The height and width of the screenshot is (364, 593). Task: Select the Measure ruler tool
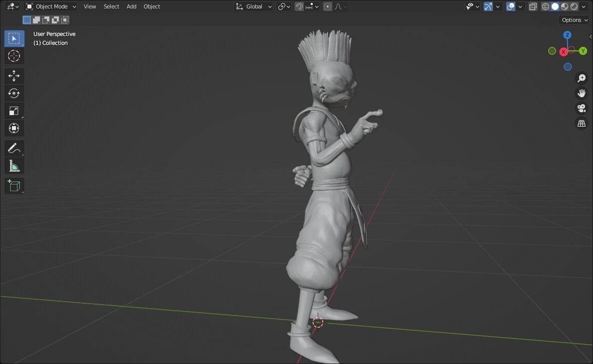click(14, 166)
